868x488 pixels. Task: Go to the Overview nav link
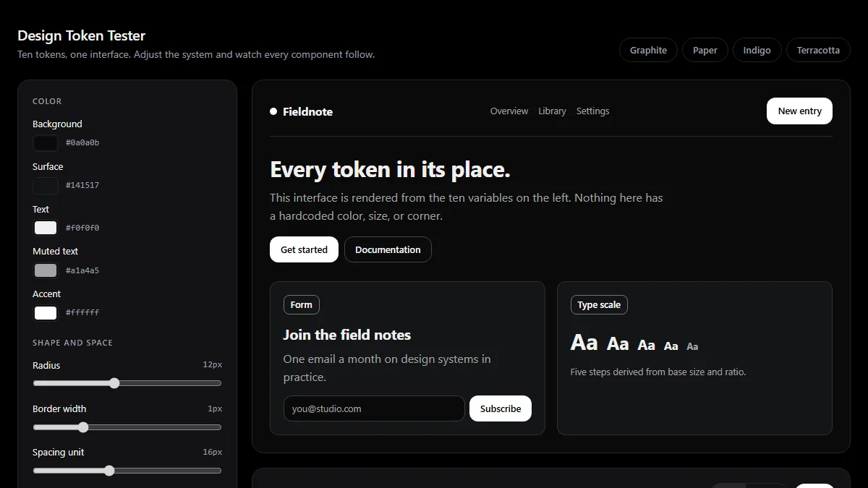509,111
